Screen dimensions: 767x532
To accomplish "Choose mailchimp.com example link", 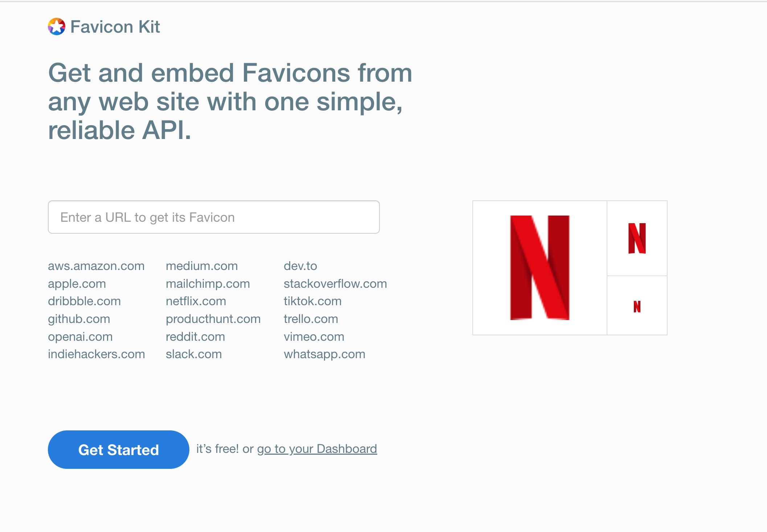I will (208, 284).
